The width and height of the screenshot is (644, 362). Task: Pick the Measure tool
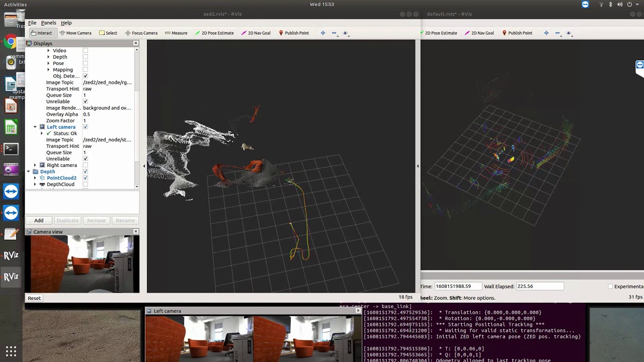click(x=176, y=33)
